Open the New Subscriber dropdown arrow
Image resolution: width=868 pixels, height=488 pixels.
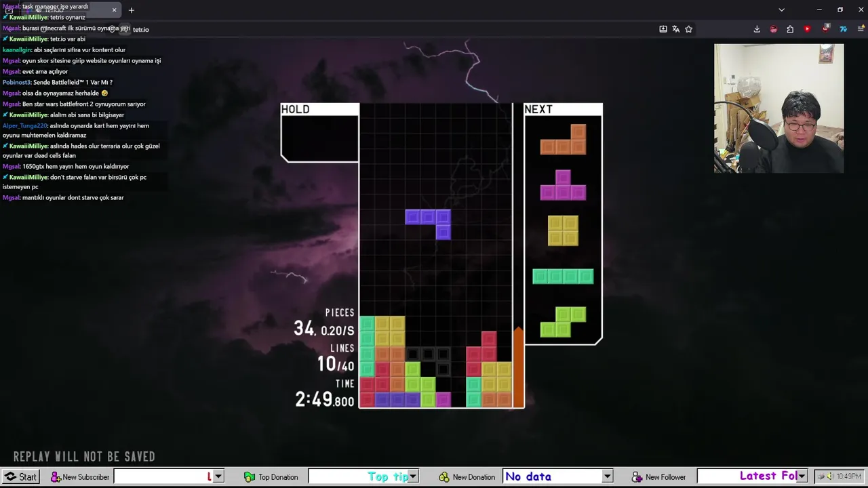coord(218,476)
